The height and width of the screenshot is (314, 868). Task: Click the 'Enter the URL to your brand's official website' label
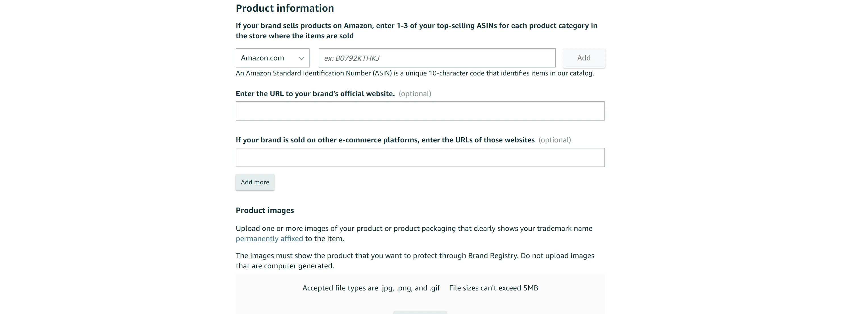(315, 94)
